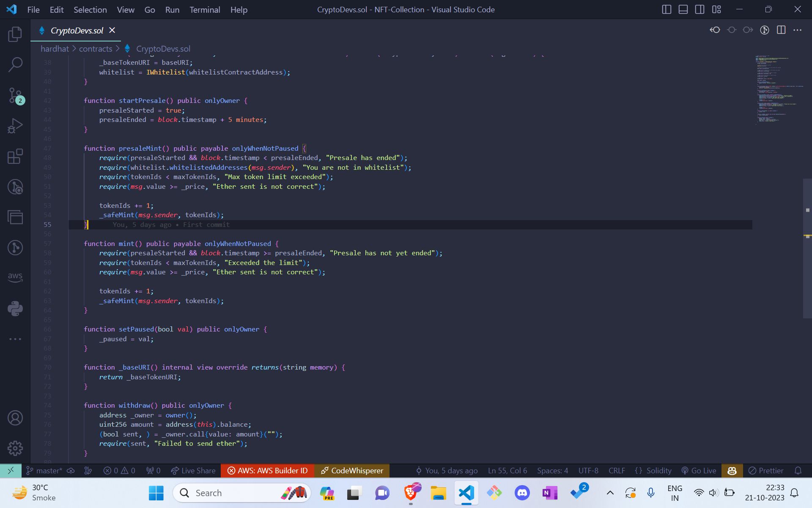Click the UTF-8 encoding dropdown
812x508 pixels.
[589, 470]
